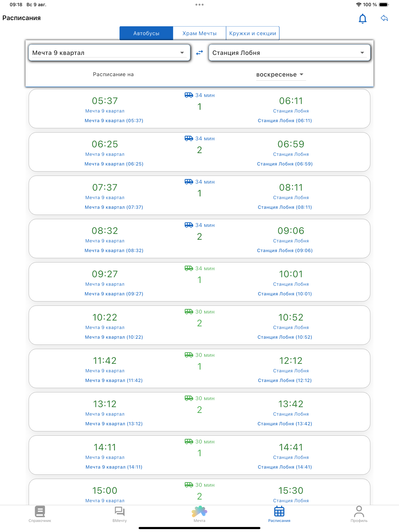The image size is (399, 532).
Task: Select arrival time 14:41
Action: [291, 447]
